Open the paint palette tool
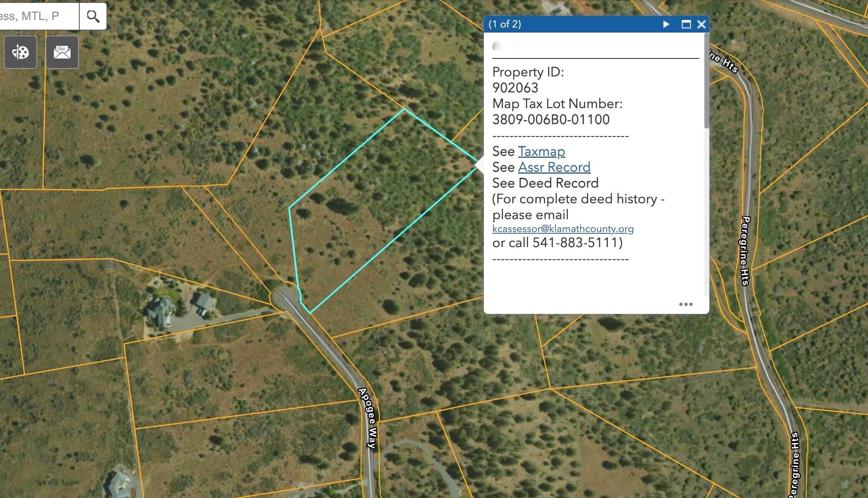The width and height of the screenshot is (868, 498). (x=20, y=52)
